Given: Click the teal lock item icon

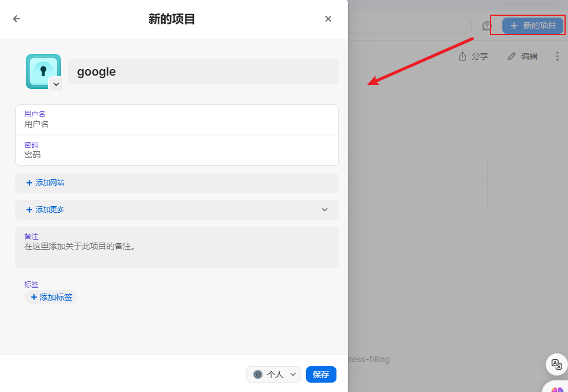Looking at the screenshot, I should (x=41, y=70).
